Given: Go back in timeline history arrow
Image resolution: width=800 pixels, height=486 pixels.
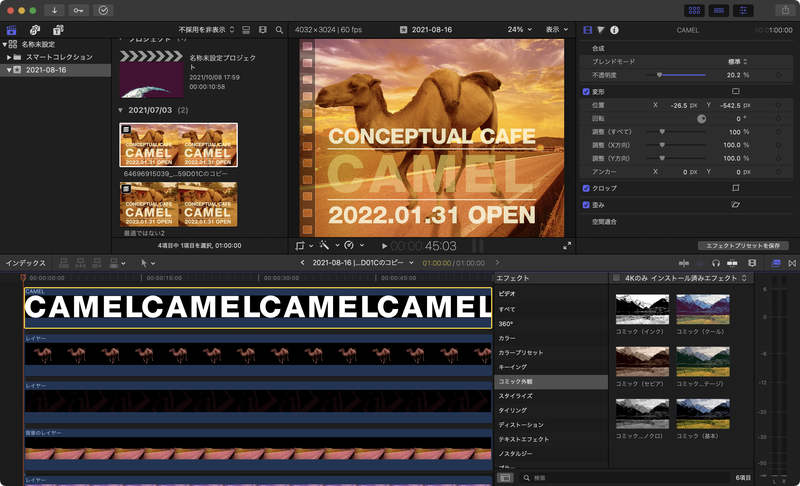Looking at the screenshot, I should [x=302, y=263].
